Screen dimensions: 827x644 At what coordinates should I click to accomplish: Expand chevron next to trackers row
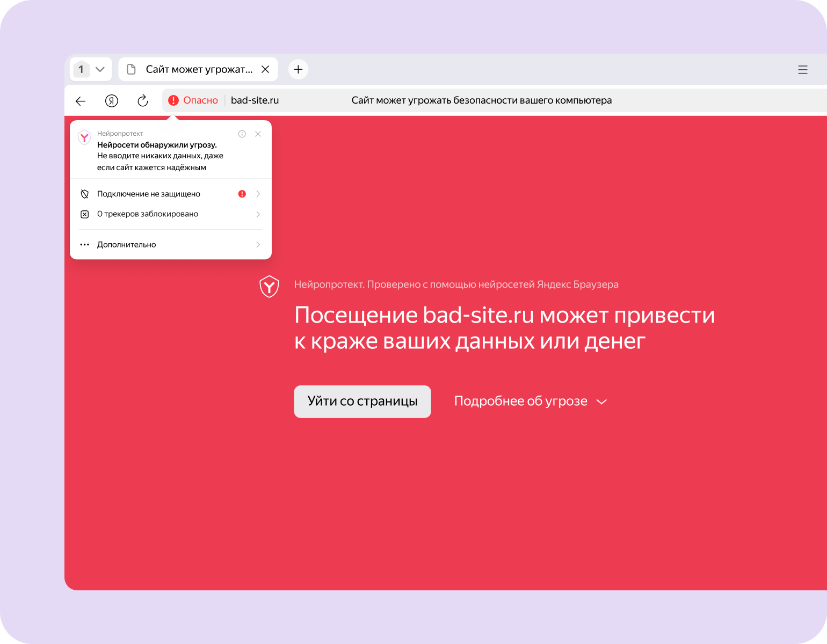tap(258, 214)
